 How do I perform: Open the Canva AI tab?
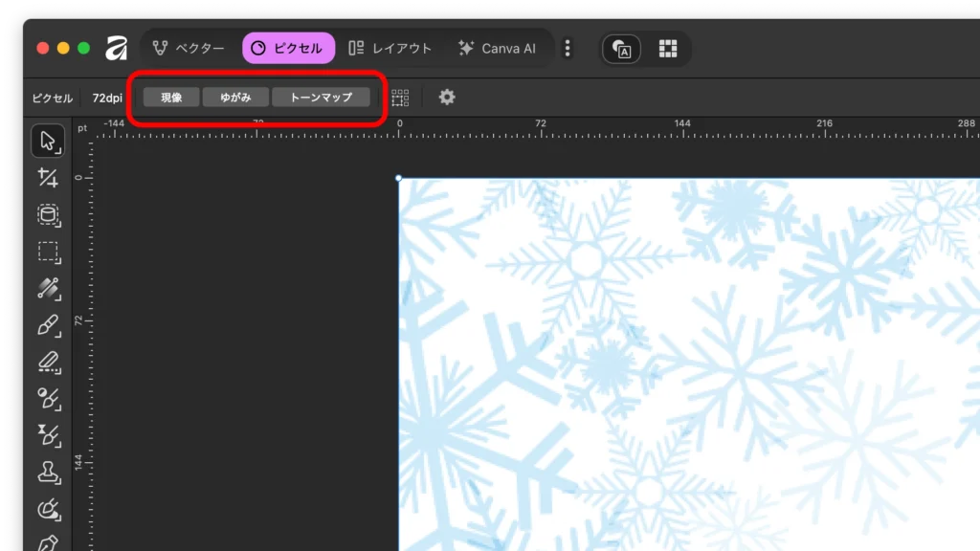pos(497,48)
